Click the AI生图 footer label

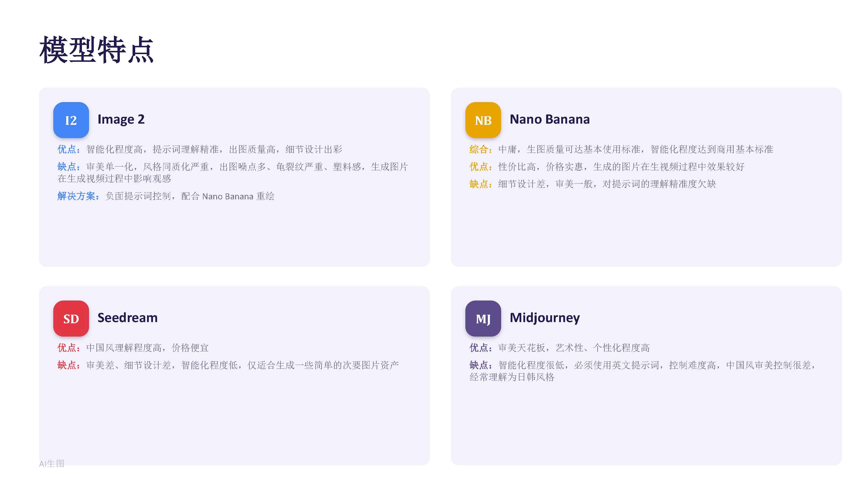click(51, 464)
